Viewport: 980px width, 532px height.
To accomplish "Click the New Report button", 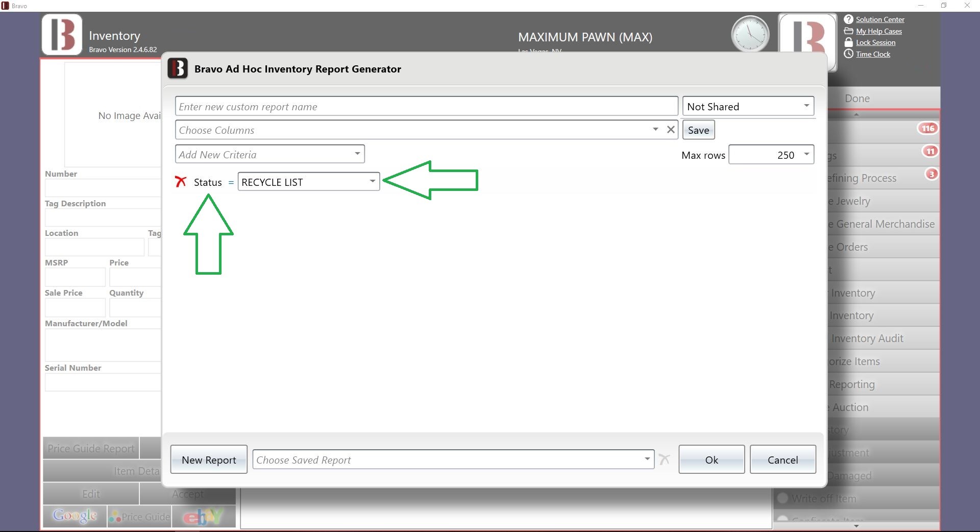I will point(209,460).
